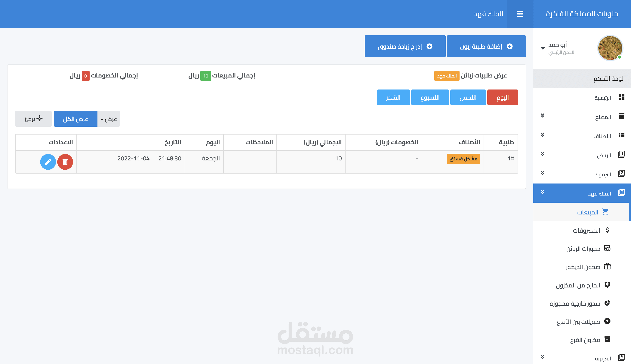This screenshot has height=364, width=631.
Task: Open أبو حمد user dropdown arrow
Action: coord(542,48)
